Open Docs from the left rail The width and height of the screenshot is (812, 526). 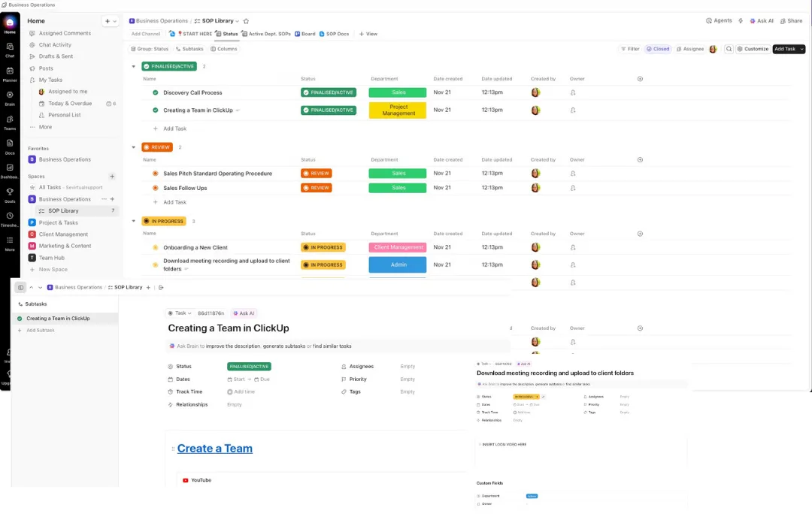(10, 146)
